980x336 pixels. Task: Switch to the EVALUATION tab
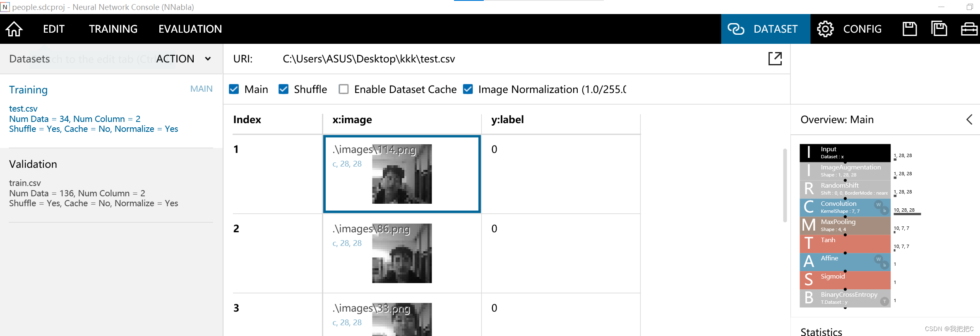tap(190, 29)
